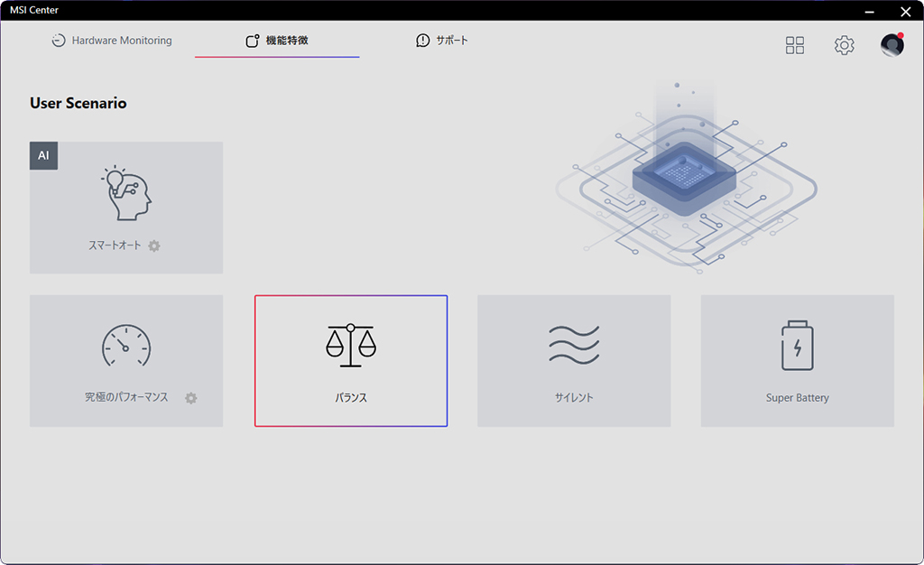
Task: Select the 機能特徴 tab
Action: (x=277, y=41)
